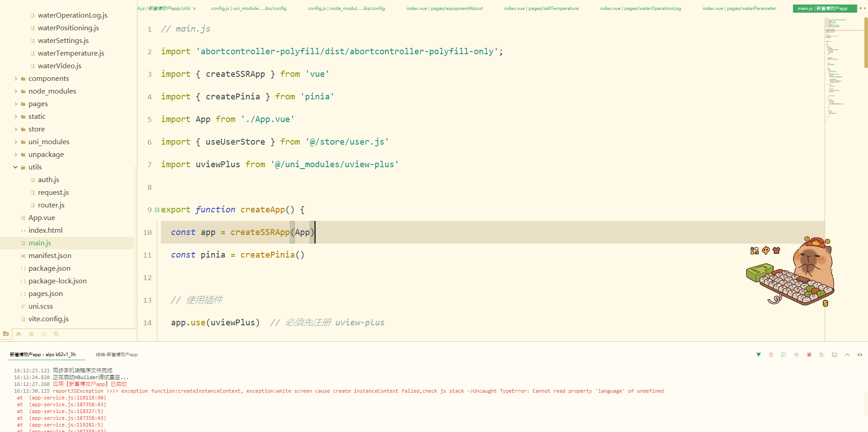This screenshot has width=868, height=432.
Task: Click the Vue icon in console toolbar
Action: (759, 355)
